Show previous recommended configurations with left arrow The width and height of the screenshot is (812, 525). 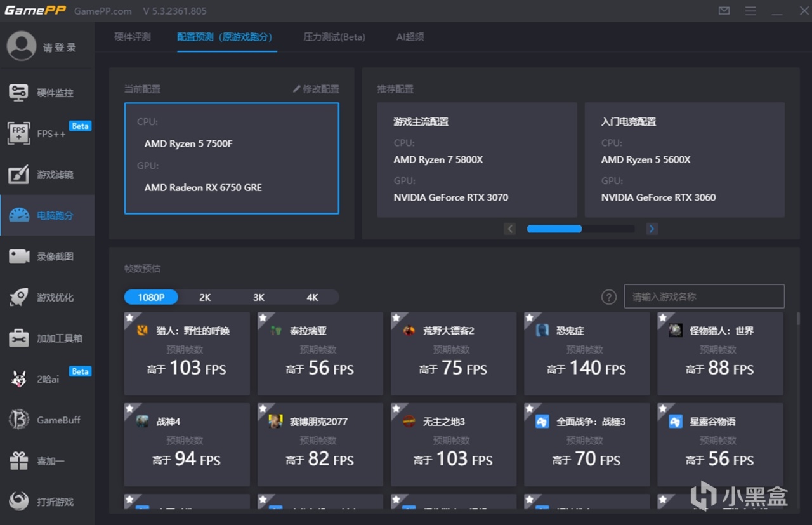tap(510, 229)
